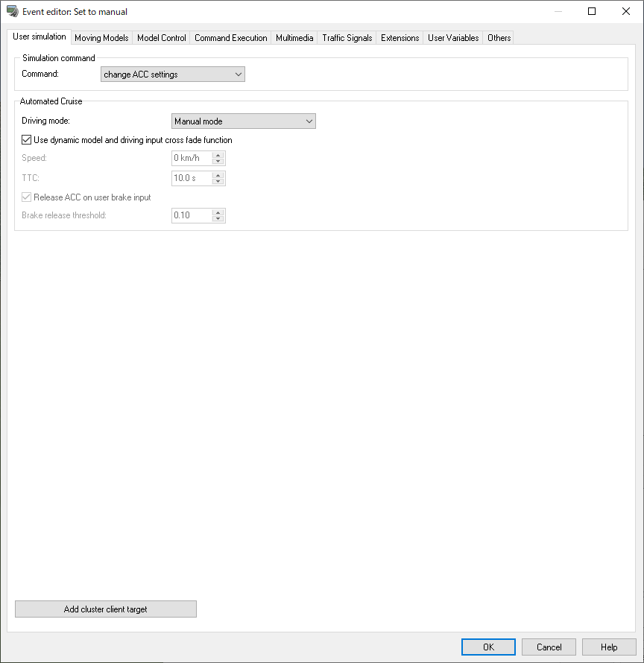This screenshot has width=644, height=663.
Task: Click the 'Brake release threshold:' label
Action: coord(64,215)
